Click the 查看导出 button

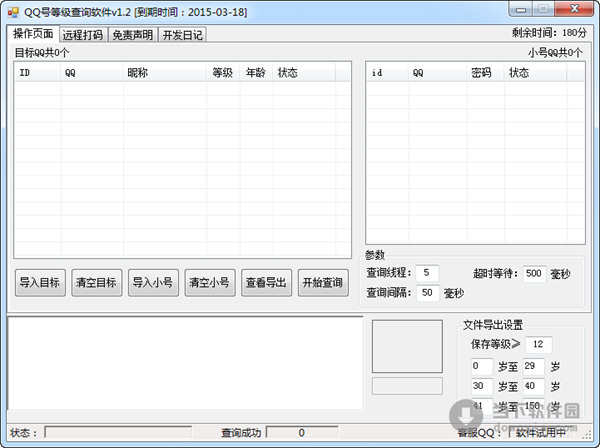[266, 283]
